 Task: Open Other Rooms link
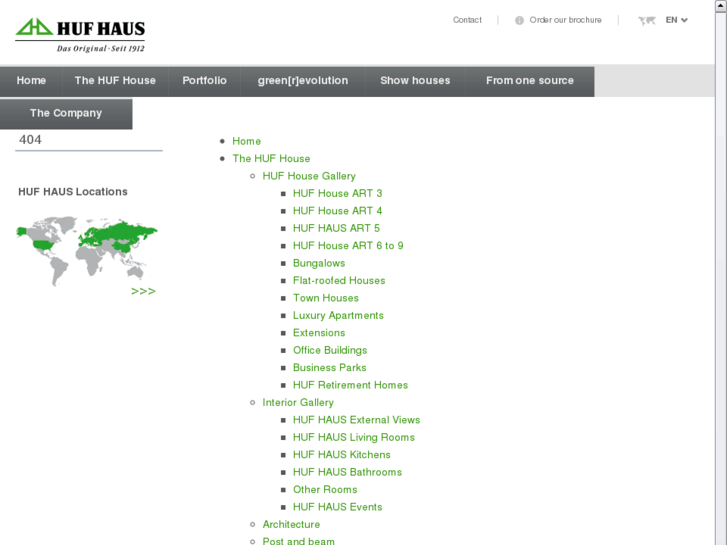pos(325,490)
